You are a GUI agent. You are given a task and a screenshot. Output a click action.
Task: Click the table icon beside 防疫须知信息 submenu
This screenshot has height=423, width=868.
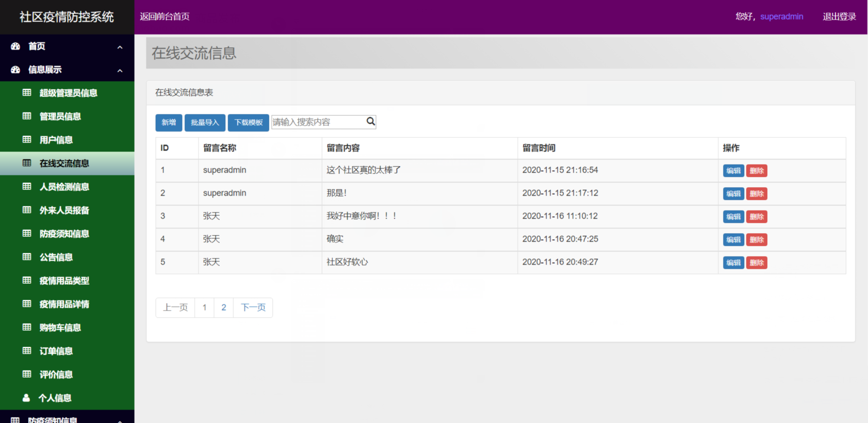click(27, 234)
